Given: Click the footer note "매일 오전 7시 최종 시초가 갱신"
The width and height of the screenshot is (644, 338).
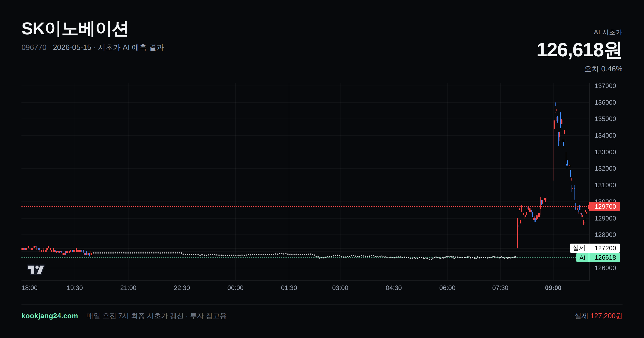Looking at the screenshot, I should pos(135,316).
